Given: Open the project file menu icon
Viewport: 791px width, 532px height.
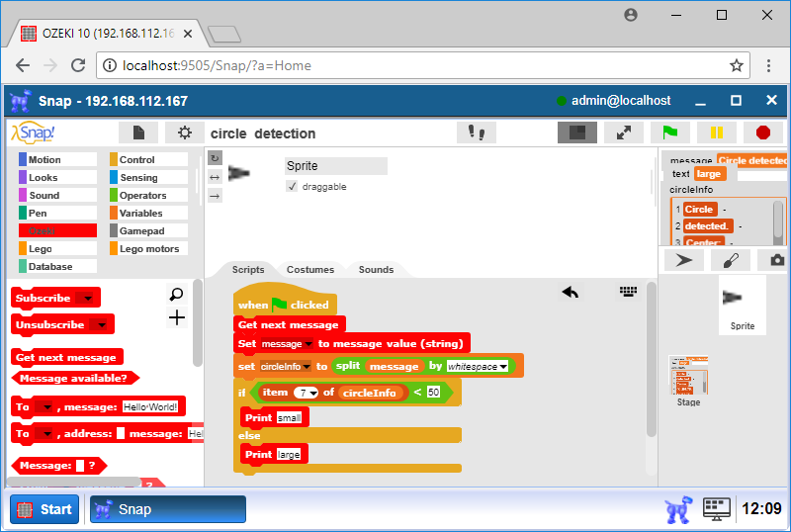Looking at the screenshot, I should click(138, 133).
